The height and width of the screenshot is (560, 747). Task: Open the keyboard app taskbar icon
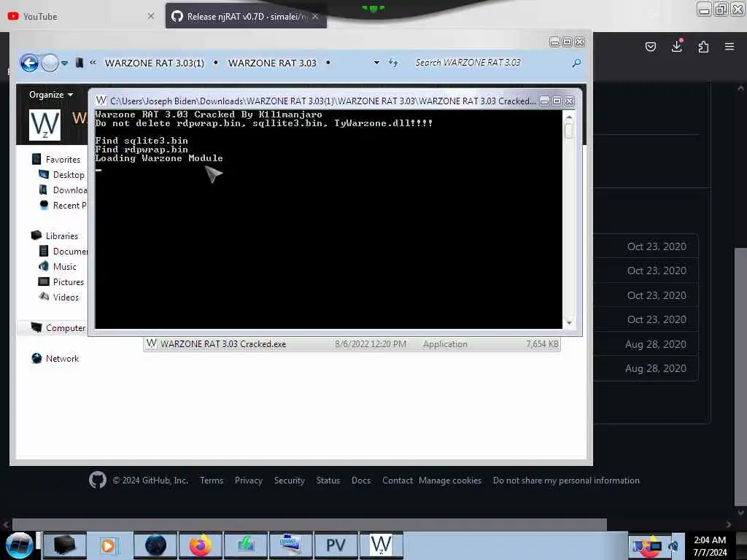tap(290, 545)
